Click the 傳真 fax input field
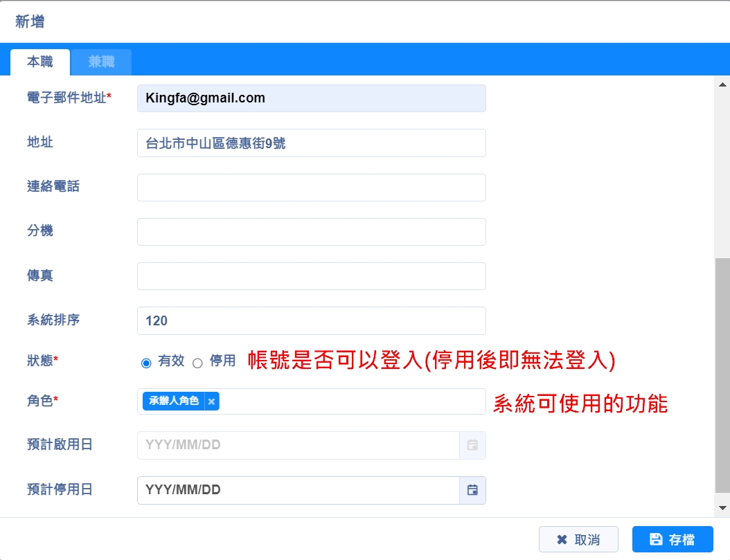The width and height of the screenshot is (730, 560). click(312, 276)
